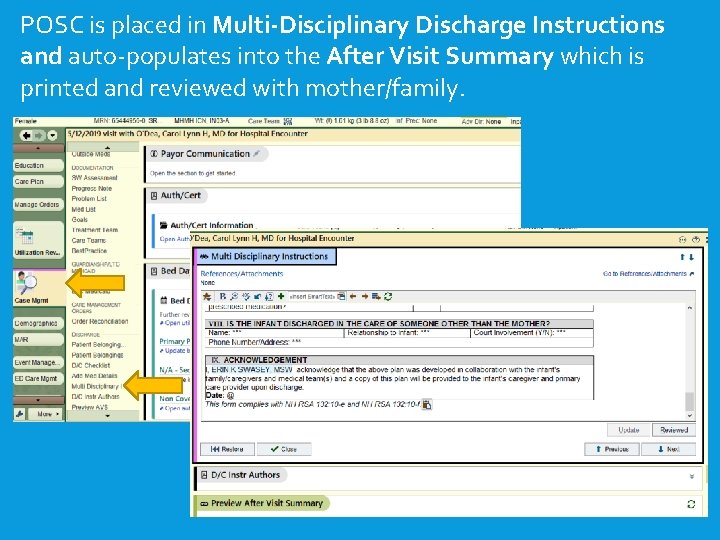
Task: Click the blue down arrow in section header
Action: click(x=691, y=258)
